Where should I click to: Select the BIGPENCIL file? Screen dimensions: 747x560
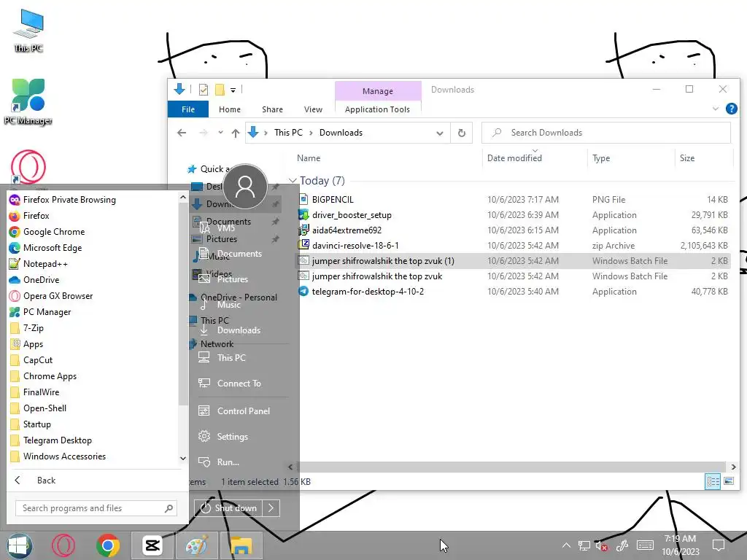point(513,200)
